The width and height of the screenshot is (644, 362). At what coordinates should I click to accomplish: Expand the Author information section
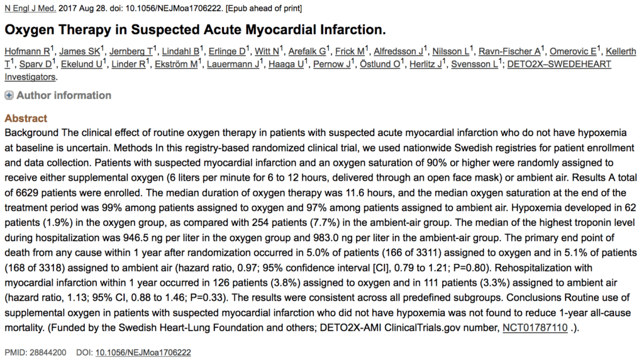tap(64, 96)
